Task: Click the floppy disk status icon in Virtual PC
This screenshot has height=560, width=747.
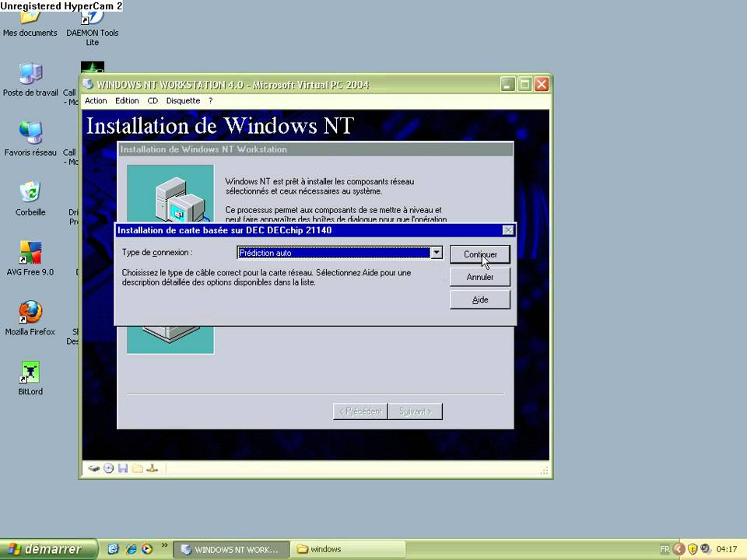Action: [123, 468]
